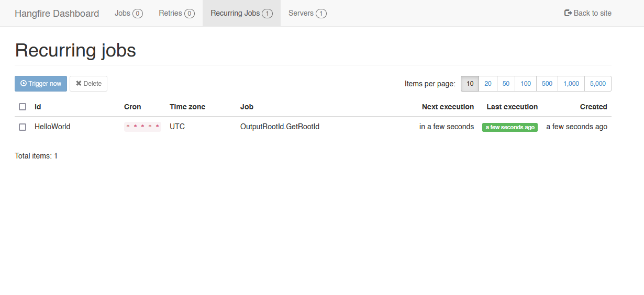This screenshot has width=644, height=295.
Task: Open the Jobs tab
Action: [129, 13]
